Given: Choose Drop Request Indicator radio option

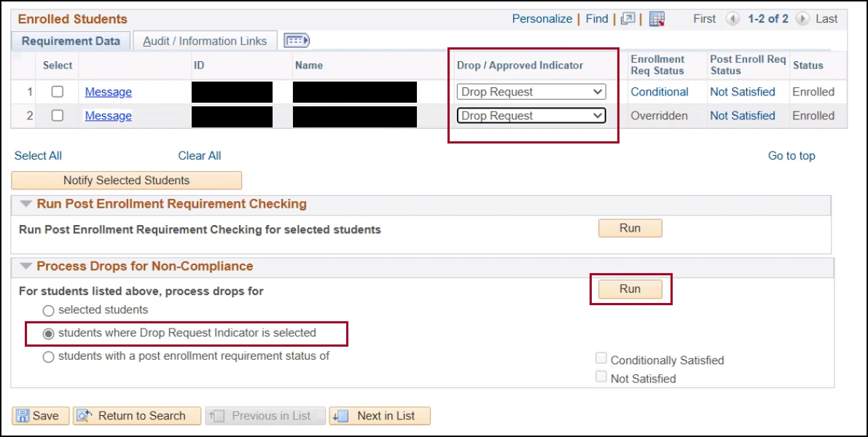Looking at the screenshot, I should pos(49,334).
